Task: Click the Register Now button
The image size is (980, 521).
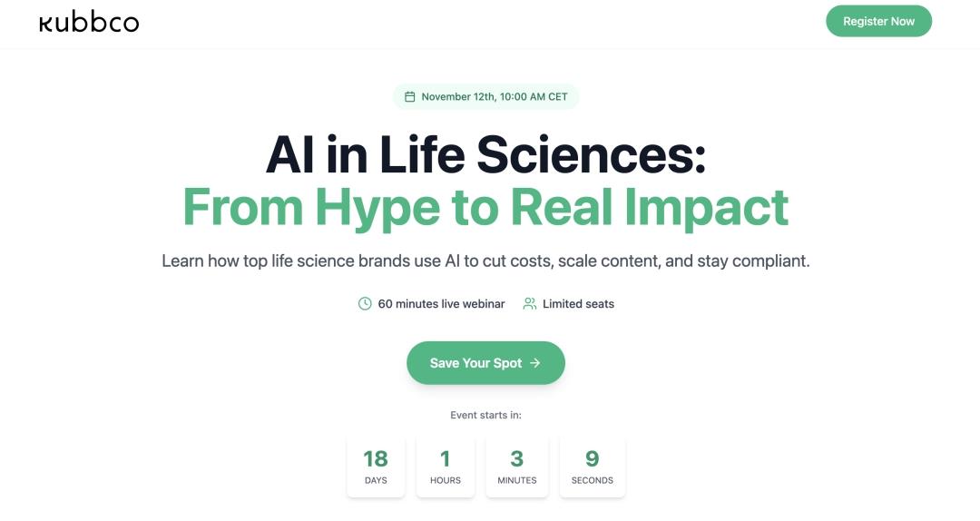Action: click(878, 21)
